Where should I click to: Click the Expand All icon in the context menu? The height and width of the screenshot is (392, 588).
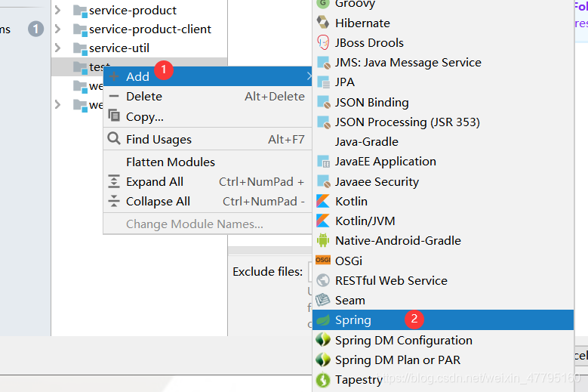[x=114, y=181]
